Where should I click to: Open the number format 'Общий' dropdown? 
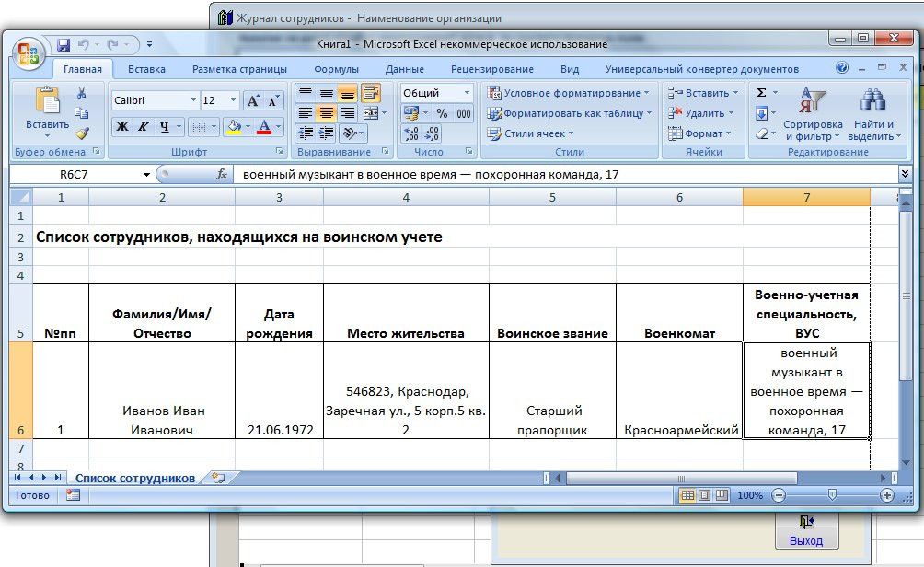pyautogui.click(x=467, y=93)
